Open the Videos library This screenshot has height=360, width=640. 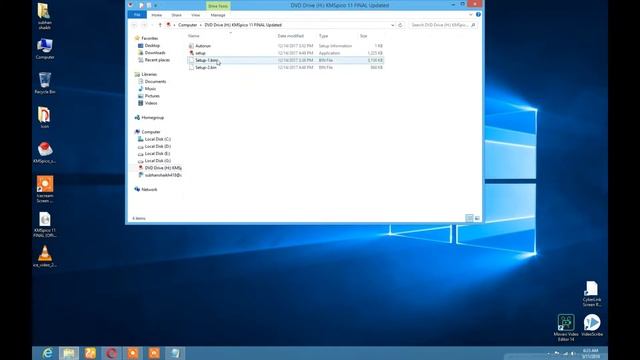(151, 103)
